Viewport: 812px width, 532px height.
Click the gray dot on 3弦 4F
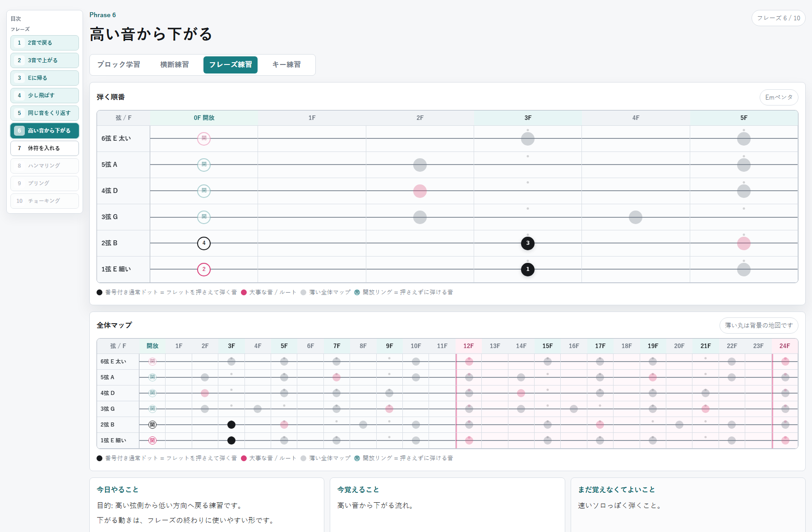pyautogui.click(x=636, y=217)
